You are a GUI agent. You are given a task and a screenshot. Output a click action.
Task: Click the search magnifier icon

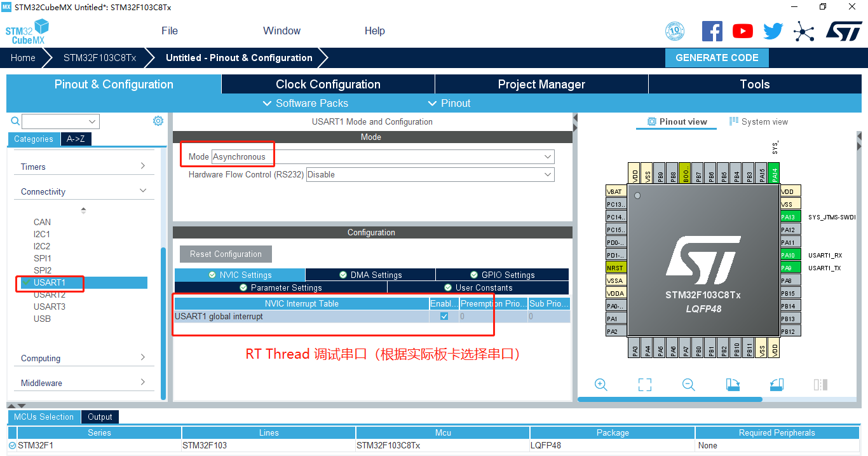(x=16, y=121)
